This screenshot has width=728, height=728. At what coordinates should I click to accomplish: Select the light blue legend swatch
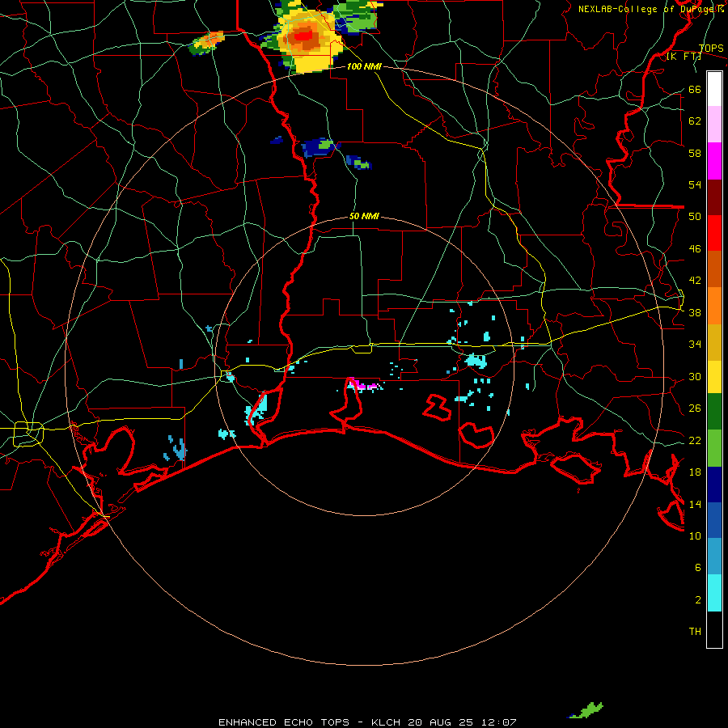click(714, 557)
